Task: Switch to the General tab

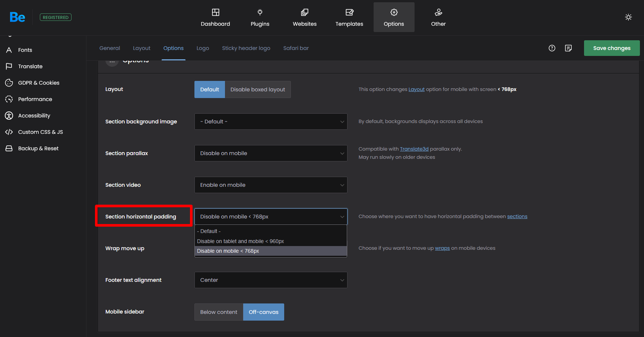Action: tap(110, 48)
